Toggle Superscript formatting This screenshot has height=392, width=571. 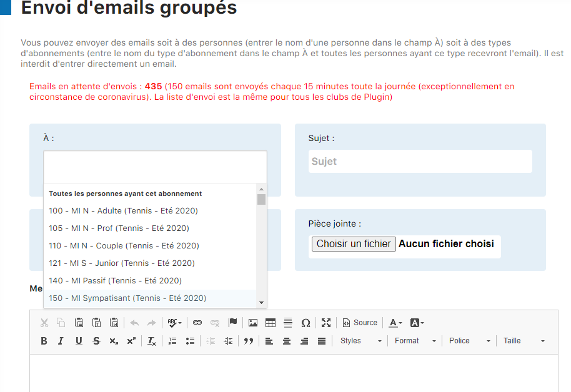131,341
